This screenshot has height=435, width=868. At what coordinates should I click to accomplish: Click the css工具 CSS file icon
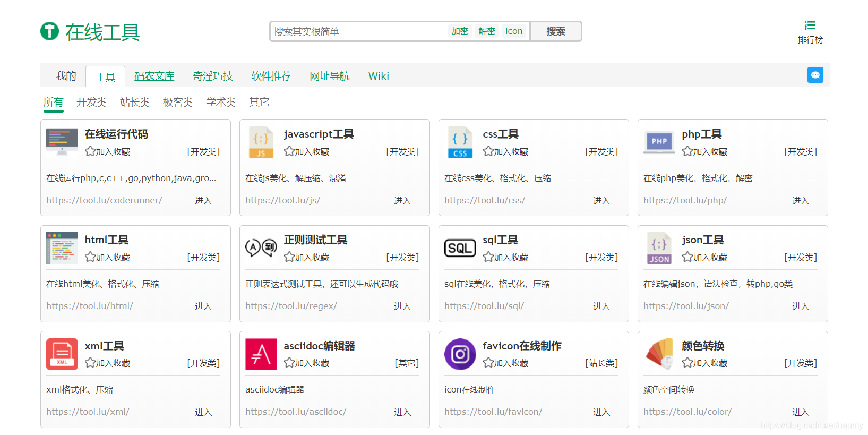coord(460,142)
